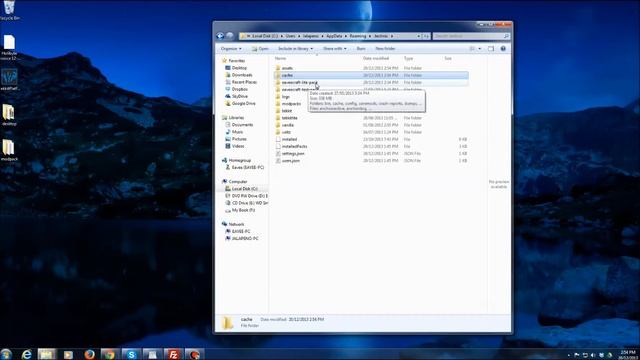
Task: Open Favorites in navigation pane
Action: pos(236,60)
